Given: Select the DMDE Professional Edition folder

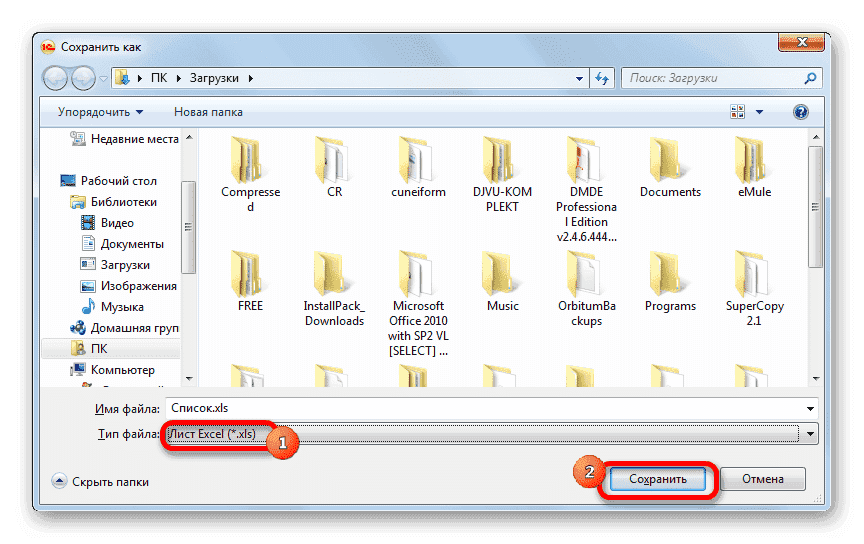Looking at the screenshot, I should tap(586, 189).
